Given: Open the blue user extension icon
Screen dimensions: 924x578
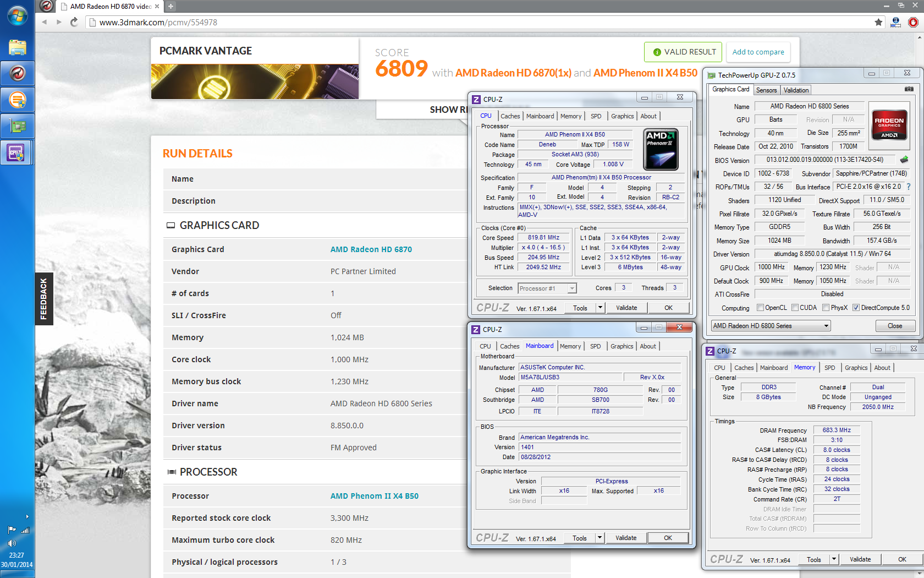Looking at the screenshot, I should (x=895, y=22).
